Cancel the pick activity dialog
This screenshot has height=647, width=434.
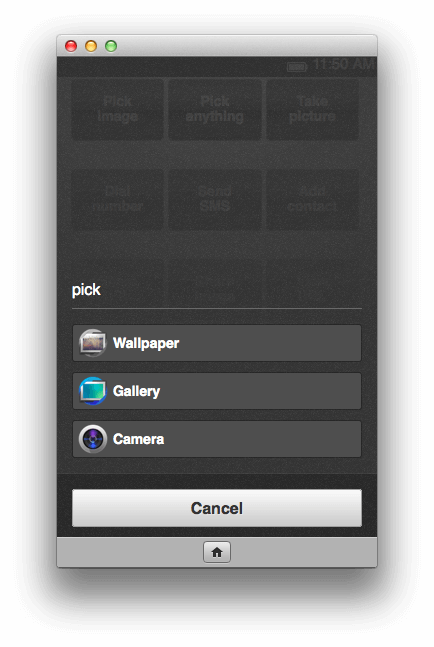(217, 508)
